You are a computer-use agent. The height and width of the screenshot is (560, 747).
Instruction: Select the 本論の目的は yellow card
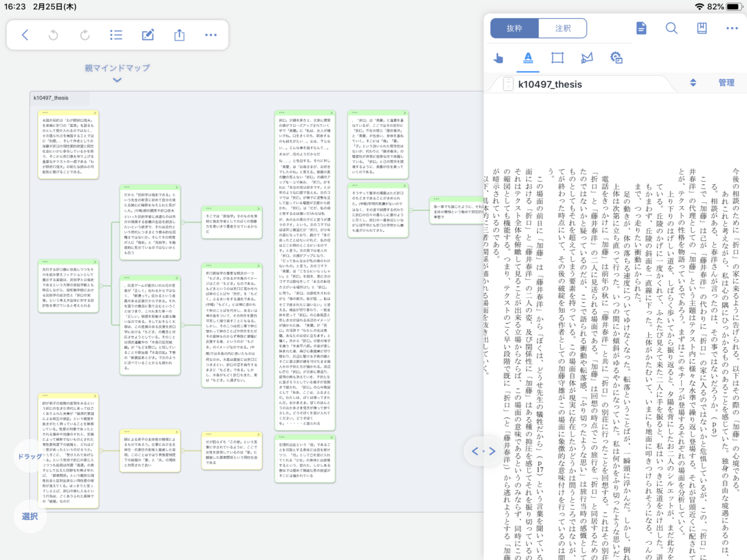(68, 145)
